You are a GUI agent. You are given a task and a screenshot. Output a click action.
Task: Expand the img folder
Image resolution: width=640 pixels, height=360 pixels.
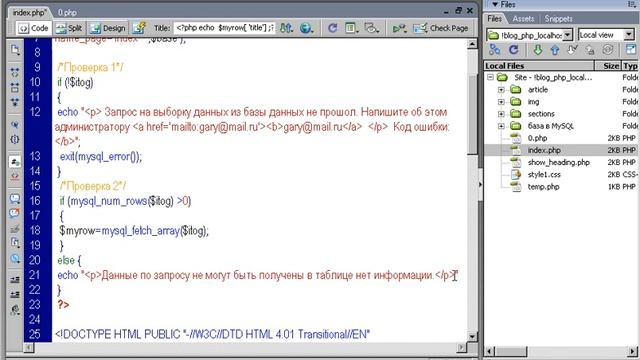tap(501, 102)
